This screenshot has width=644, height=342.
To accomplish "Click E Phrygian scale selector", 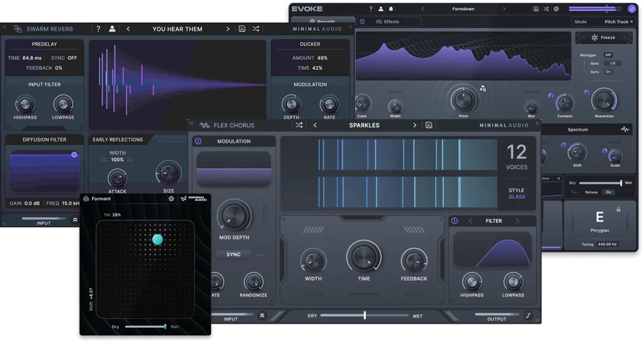I will pos(599,221).
